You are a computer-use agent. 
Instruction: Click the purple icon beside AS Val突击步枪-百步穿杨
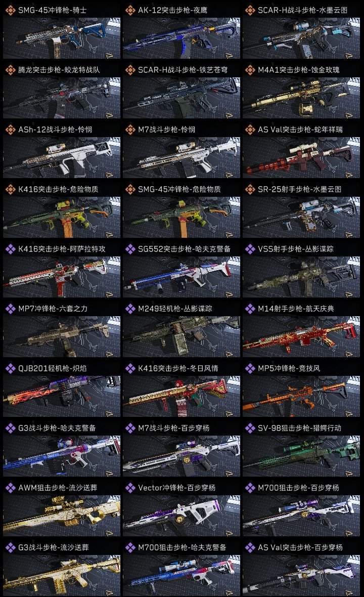(250, 547)
